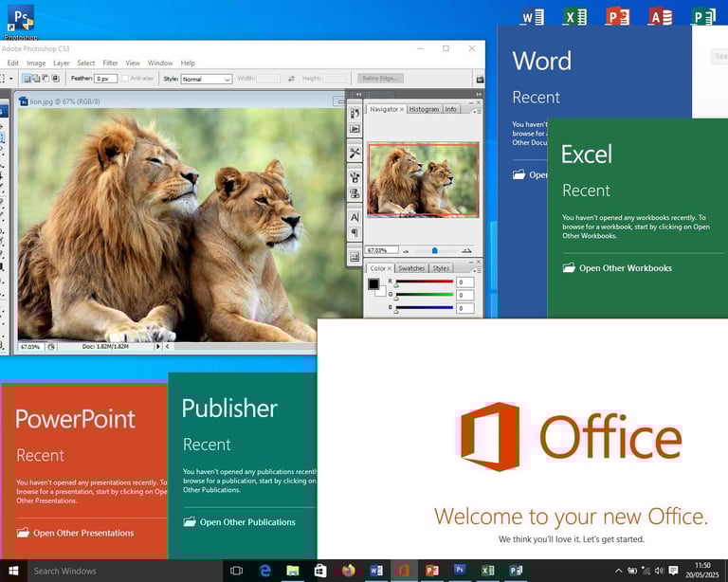Click Open Other Workbooks in Excel

click(617, 268)
